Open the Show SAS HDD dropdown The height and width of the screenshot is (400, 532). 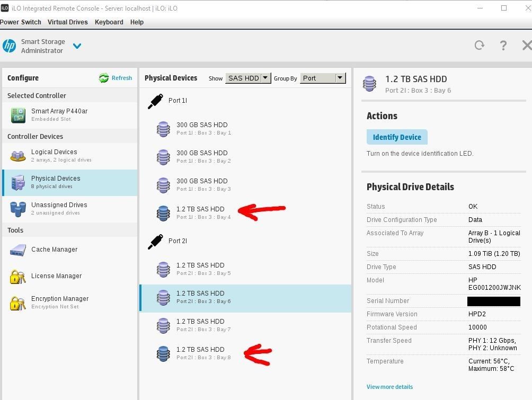pyautogui.click(x=248, y=78)
